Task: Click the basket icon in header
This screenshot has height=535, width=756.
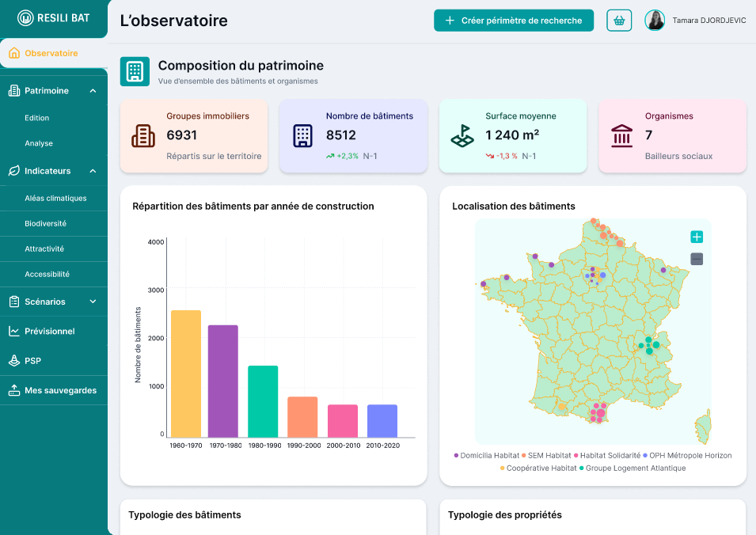Action: point(619,21)
